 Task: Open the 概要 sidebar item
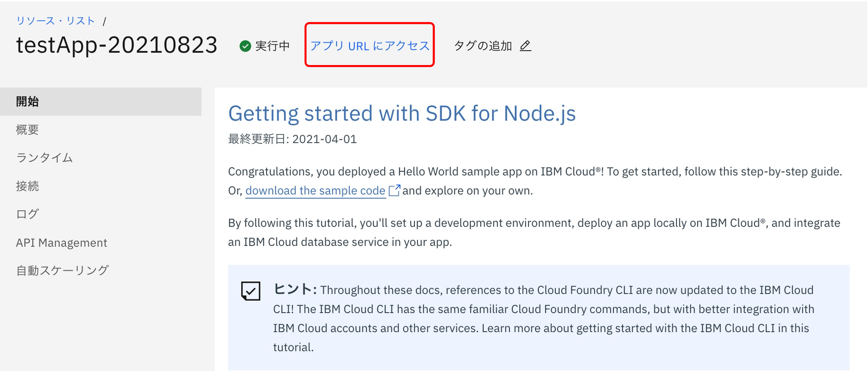(101, 130)
